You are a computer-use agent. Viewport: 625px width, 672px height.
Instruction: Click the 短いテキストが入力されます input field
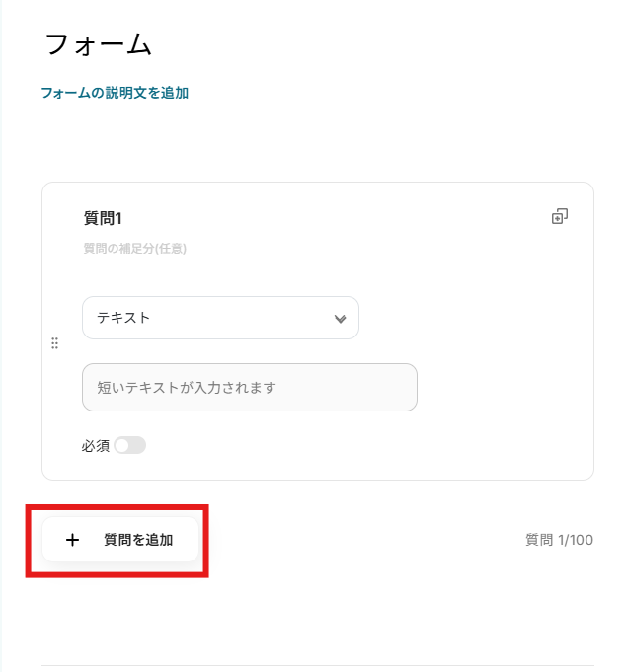point(249,387)
